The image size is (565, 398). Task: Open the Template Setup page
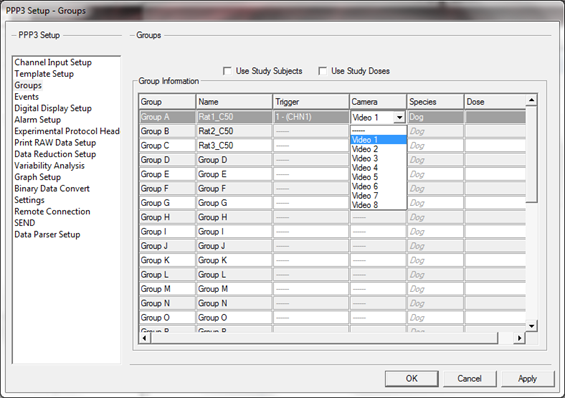pos(44,74)
